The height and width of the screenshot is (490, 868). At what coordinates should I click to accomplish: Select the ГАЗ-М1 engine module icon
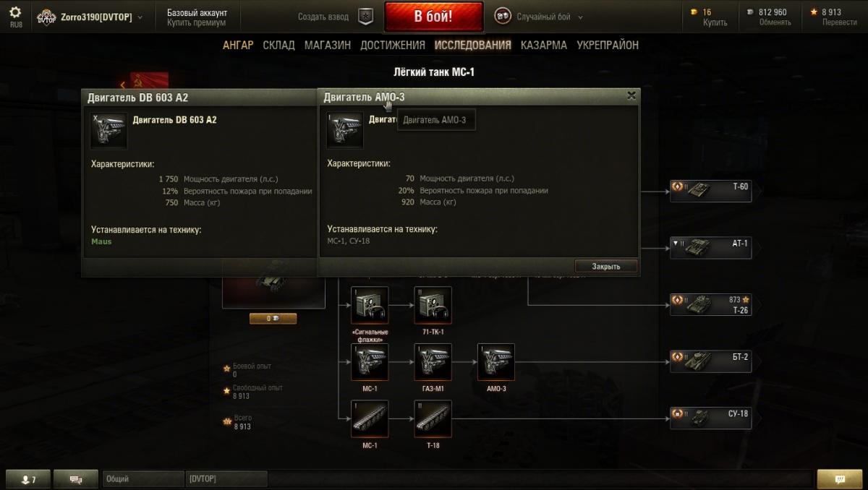433,362
